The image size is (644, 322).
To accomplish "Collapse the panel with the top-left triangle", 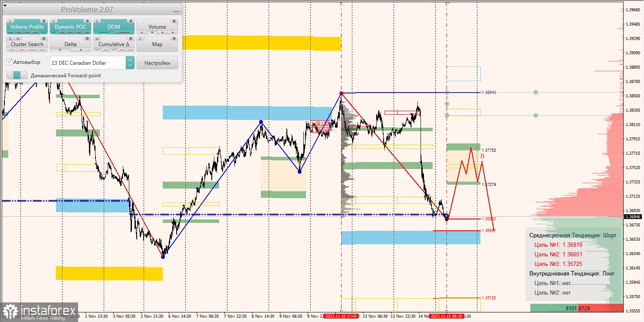I will [5, 6].
